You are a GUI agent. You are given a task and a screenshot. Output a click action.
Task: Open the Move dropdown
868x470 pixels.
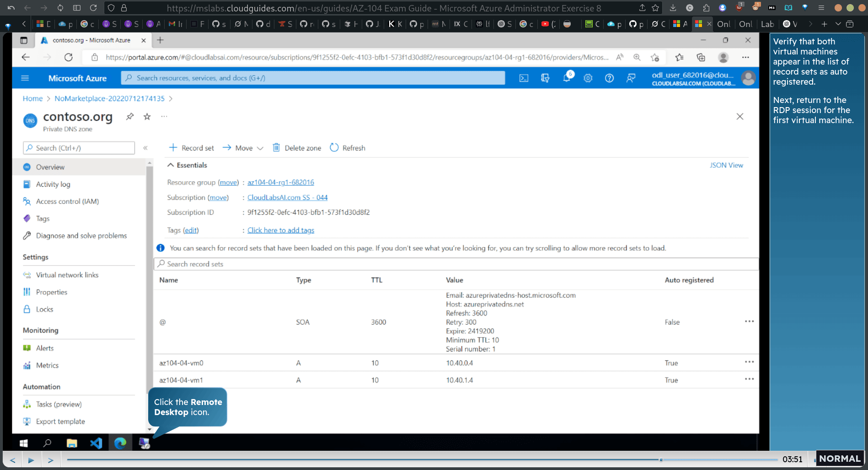pyautogui.click(x=243, y=148)
